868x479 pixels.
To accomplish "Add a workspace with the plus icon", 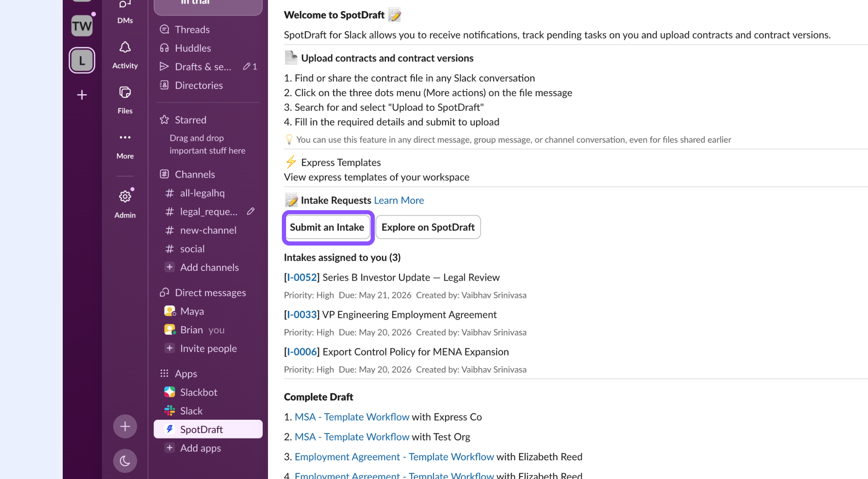I will (x=82, y=95).
